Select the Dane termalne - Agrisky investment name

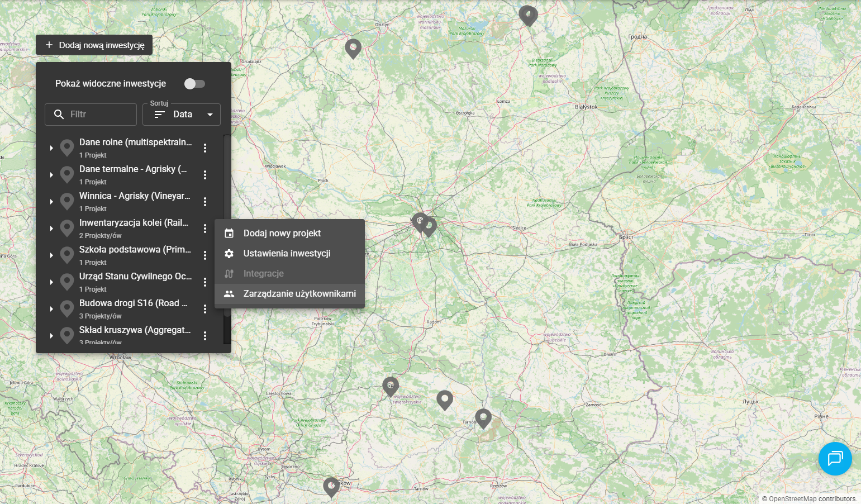[x=133, y=169]
